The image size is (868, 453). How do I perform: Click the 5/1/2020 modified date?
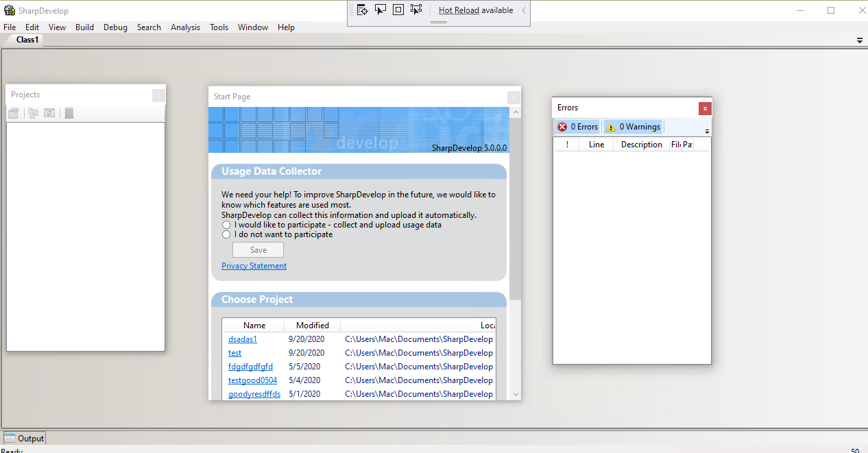tap(304, 394)
